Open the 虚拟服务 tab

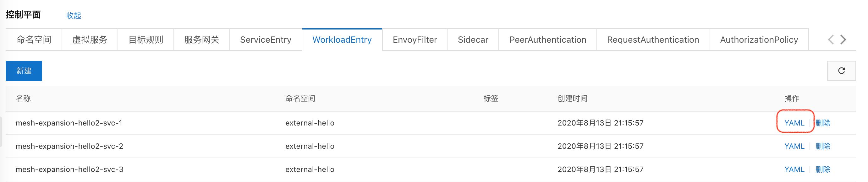click(89, 40)
